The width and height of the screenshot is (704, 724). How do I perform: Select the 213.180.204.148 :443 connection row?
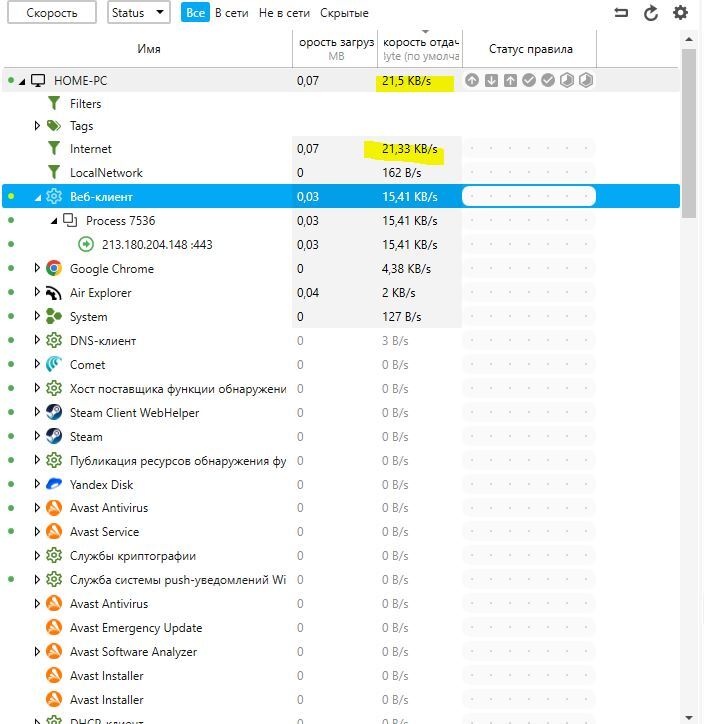tap(157, 244)
